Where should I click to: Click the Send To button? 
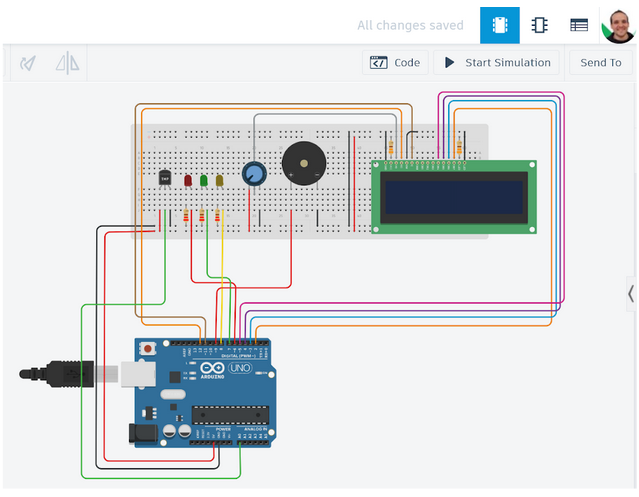[600, 62]
